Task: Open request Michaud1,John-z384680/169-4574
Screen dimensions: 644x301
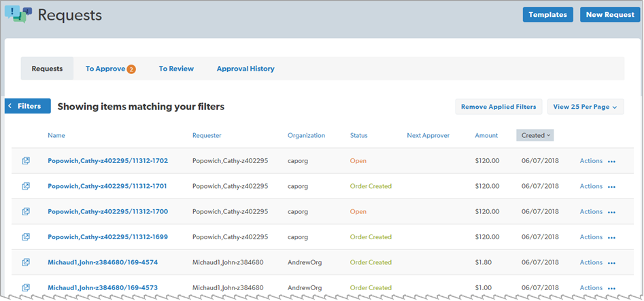Action: point(103,262)
